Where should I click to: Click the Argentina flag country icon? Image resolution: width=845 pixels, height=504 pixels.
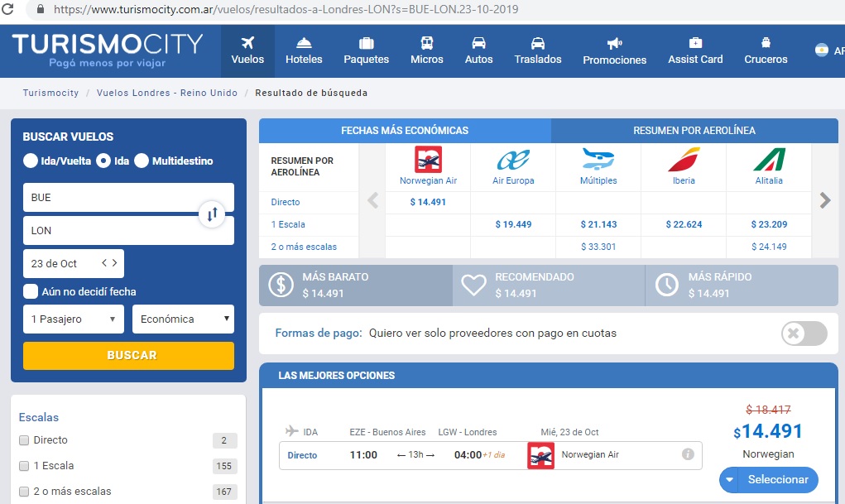[x=821, y=50]
